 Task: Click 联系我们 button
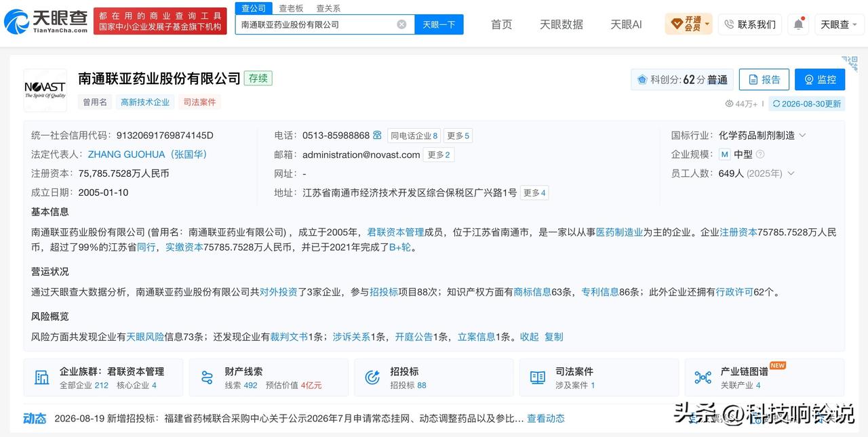[750, 24]
